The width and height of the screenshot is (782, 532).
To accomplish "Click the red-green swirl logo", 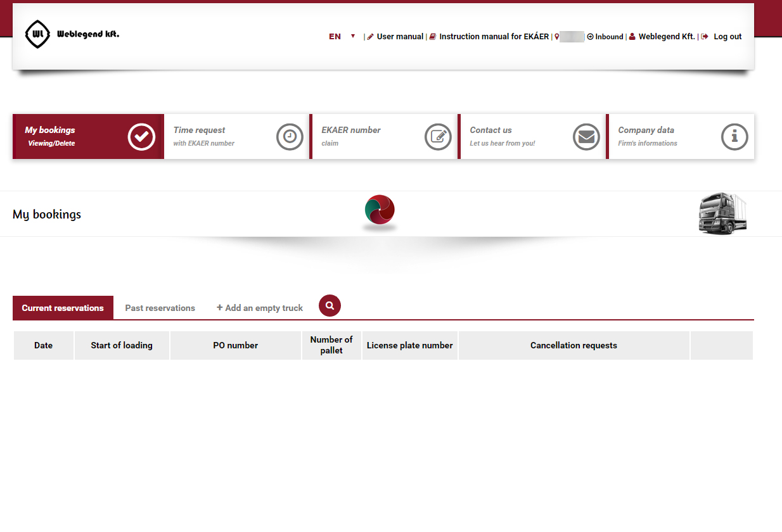I will tap(380, 211).
